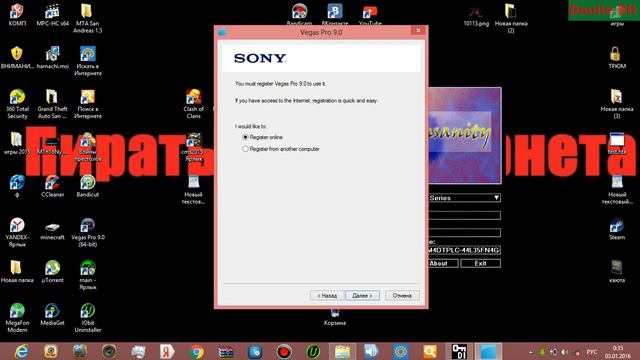The width and height of the screenshot is (640, 360).
Task: Click the Отмена cancel button
Action: (x=402, y=296)
